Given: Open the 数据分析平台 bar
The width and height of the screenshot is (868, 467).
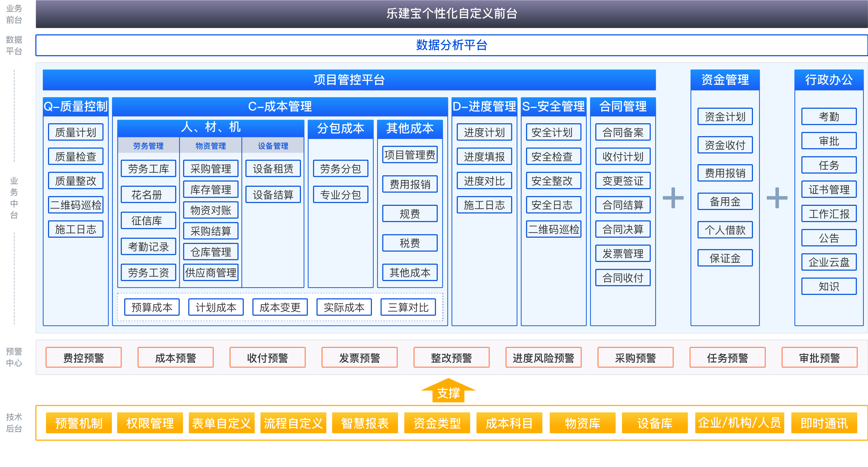Looking at the screenshot, I should (451, 45).
